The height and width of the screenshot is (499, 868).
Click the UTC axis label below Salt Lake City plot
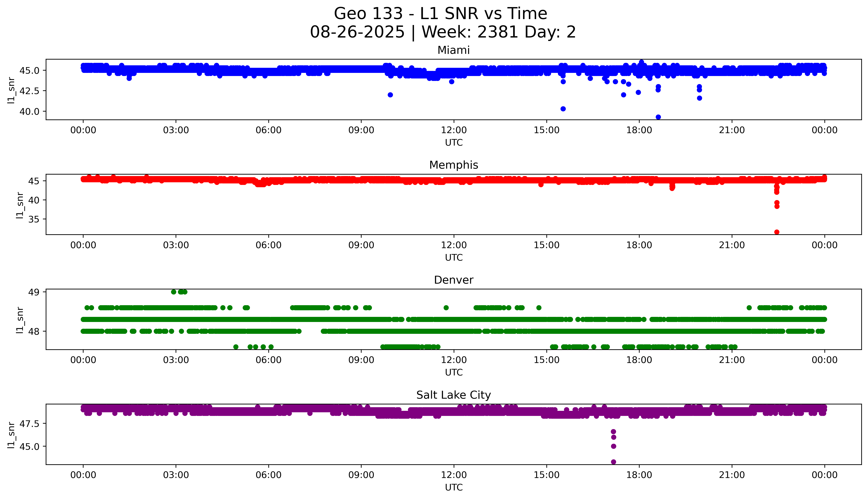pyautogui.click(x=454, y=487)
